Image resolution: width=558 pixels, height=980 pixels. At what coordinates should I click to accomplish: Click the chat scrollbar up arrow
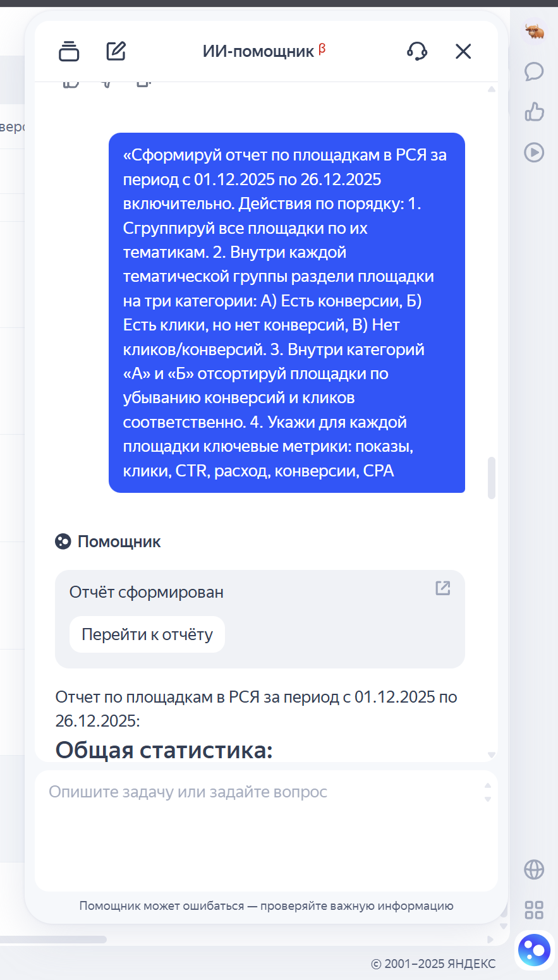(492, 90)
